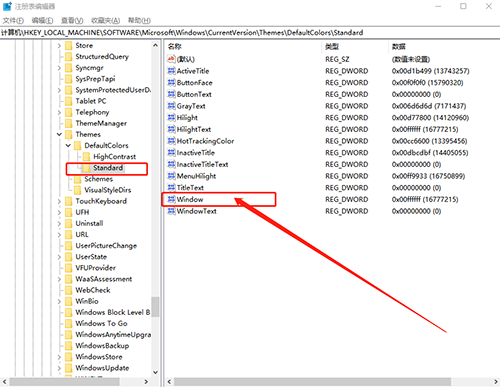Click the VisualStyleDirs folder icon
The width and height of the screenshot is (500, 387).
77,190
